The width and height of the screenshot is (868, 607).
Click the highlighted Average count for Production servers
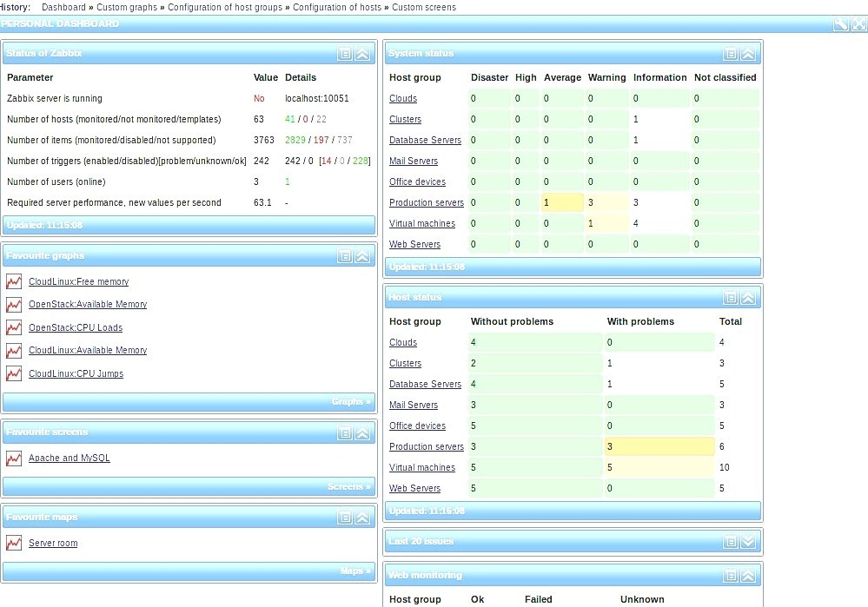pos(561,201)
